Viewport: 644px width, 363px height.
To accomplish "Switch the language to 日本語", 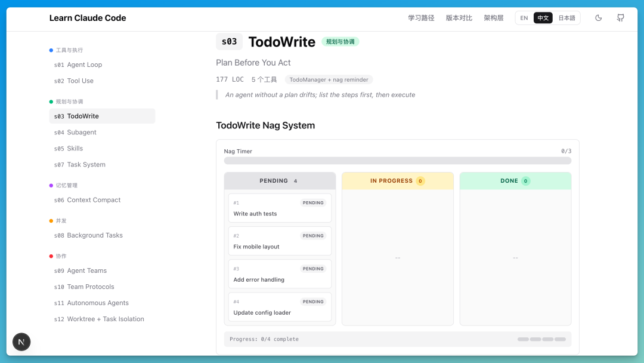I will (566, 18).
